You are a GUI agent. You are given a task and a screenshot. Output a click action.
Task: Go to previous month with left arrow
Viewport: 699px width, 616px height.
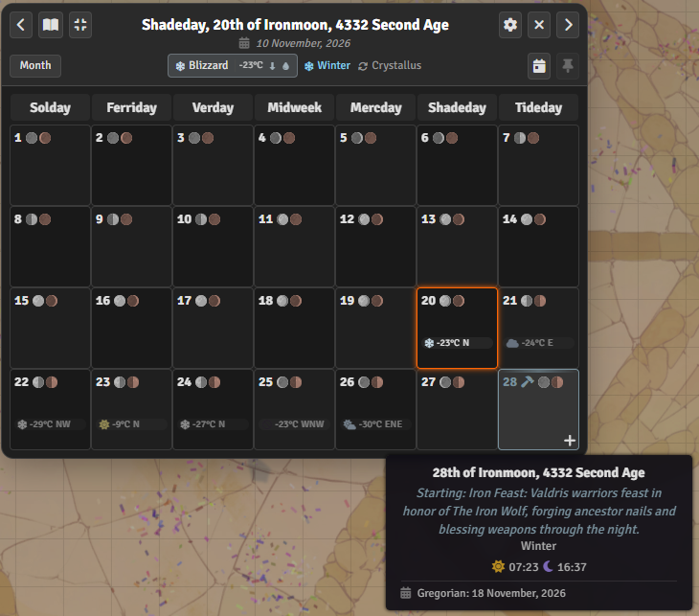pos(21,25)
